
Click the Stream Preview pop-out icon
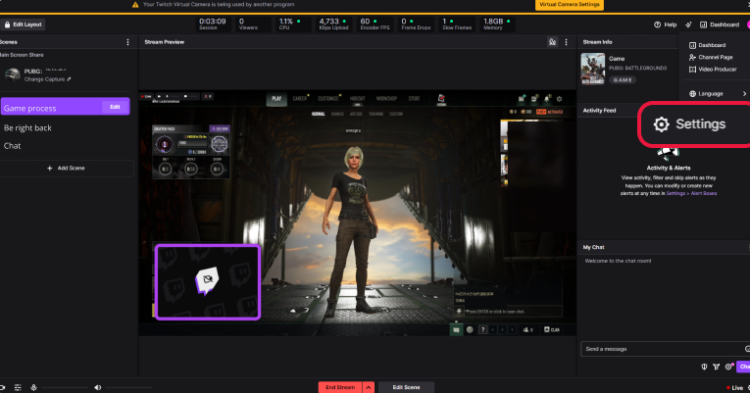(552, 42)
